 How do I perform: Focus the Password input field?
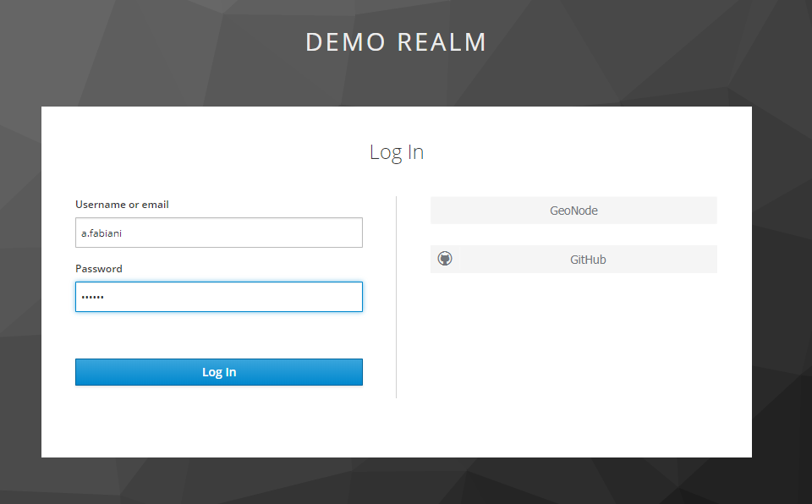(x=254, y=297)
